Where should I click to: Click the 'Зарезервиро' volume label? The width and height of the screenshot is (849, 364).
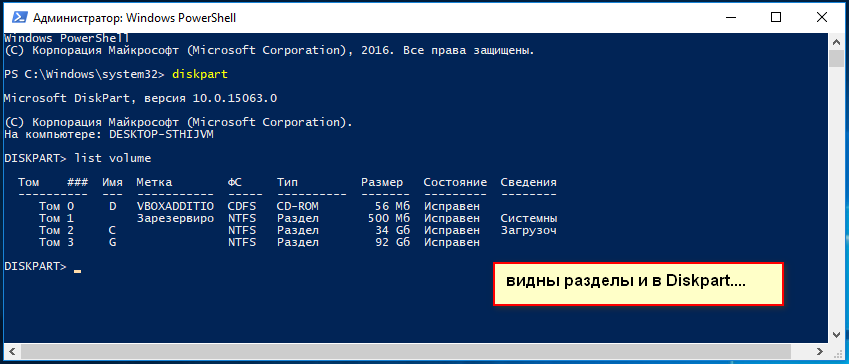pos(175,218)
